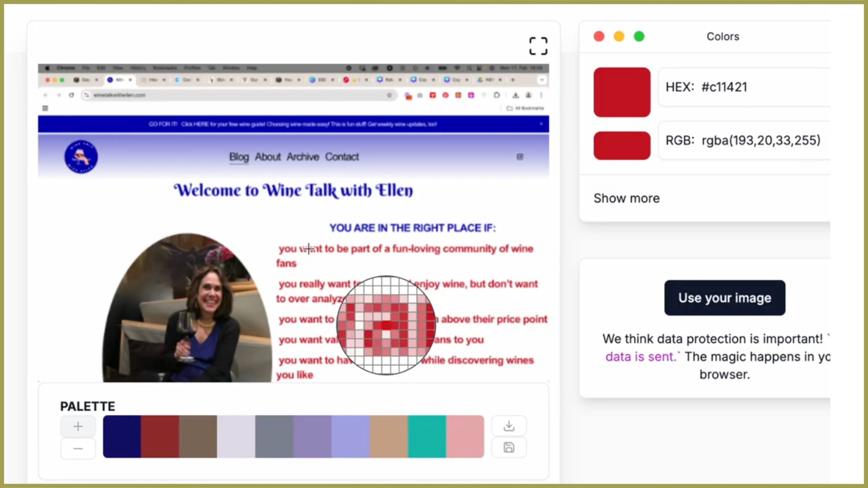Open the Archive menu item
Viewport: 868px width, 488px height.
(x=303, y=157)
